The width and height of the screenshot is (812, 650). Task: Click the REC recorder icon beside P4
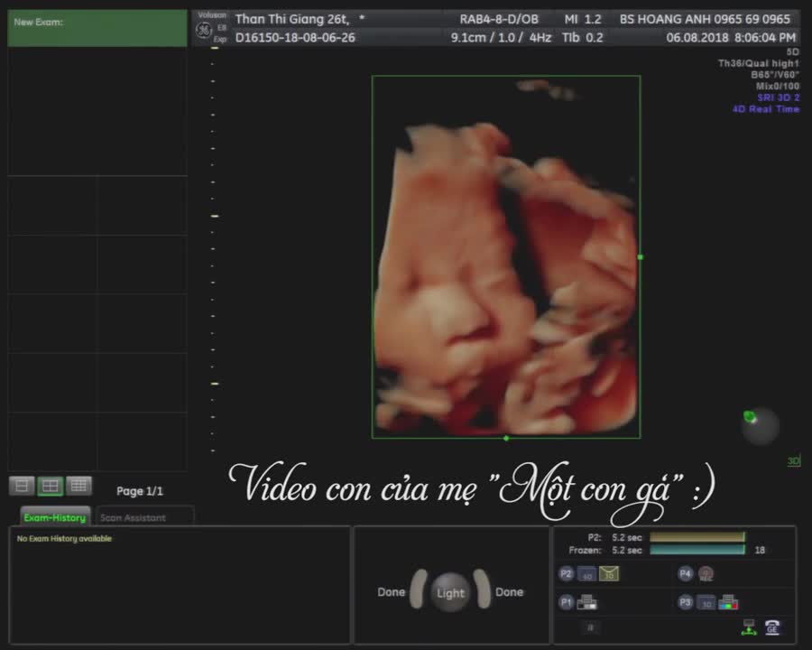pyautogui.click(x=706, y=574)
